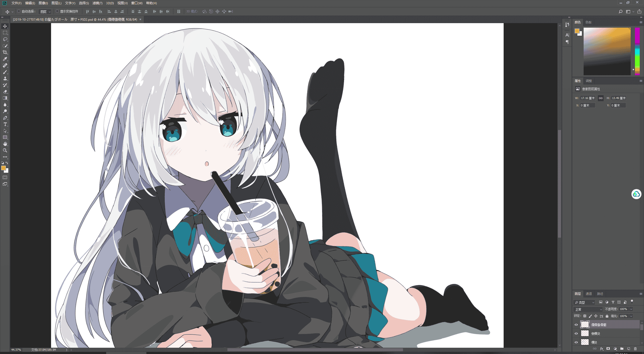Expand the 填充 fill slider arrow
This screenshot has height=354, width=644.
tap(631, 316)
